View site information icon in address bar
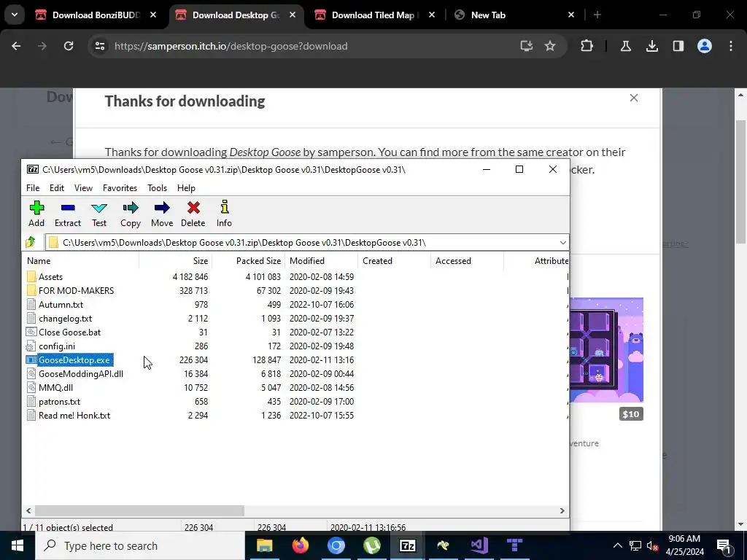747x560 pixels. (x=99, y=46)
